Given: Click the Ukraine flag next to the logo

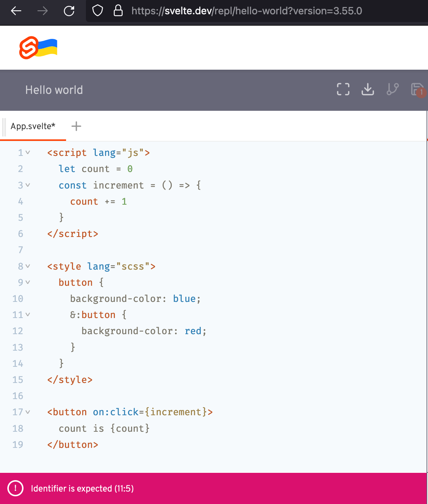Looking at the screenshot, I should tap(48, 47).
